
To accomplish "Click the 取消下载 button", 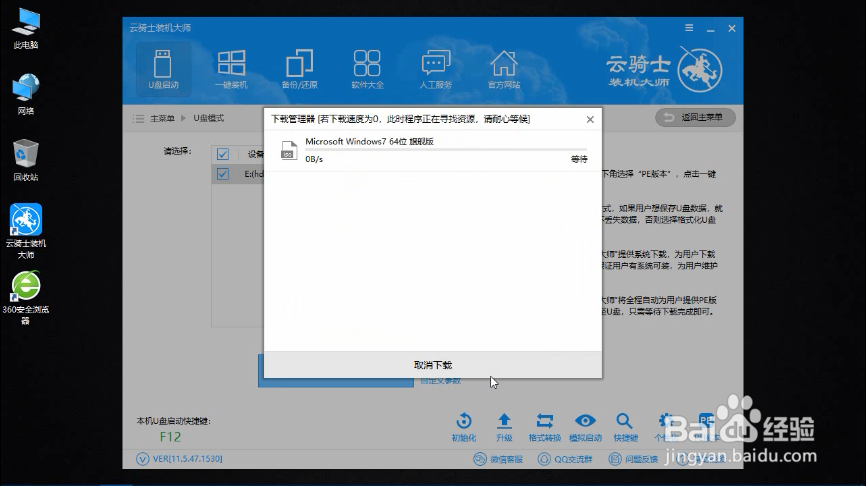I will click(x=433, y=365).
